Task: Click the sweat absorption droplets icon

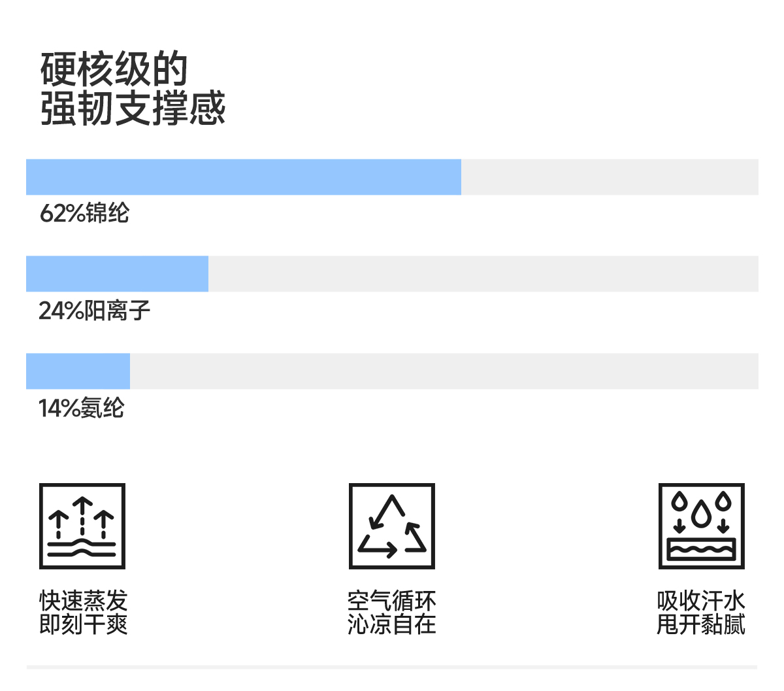Action: [702, 526]
